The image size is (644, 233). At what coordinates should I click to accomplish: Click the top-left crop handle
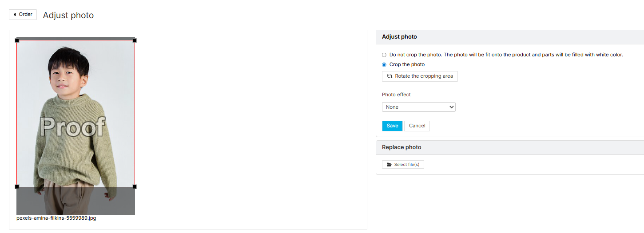click(17, 40)
